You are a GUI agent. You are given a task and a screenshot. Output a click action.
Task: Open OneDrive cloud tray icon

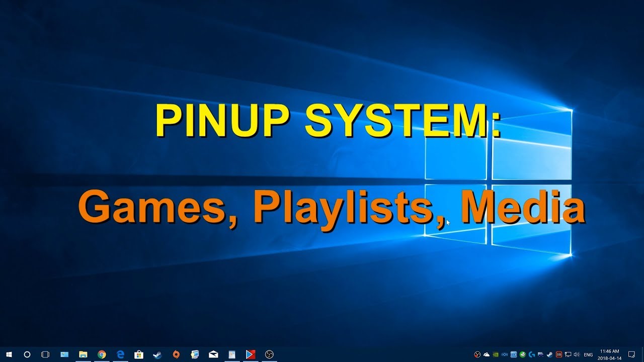pyautogui.click(x=487, y=354)
